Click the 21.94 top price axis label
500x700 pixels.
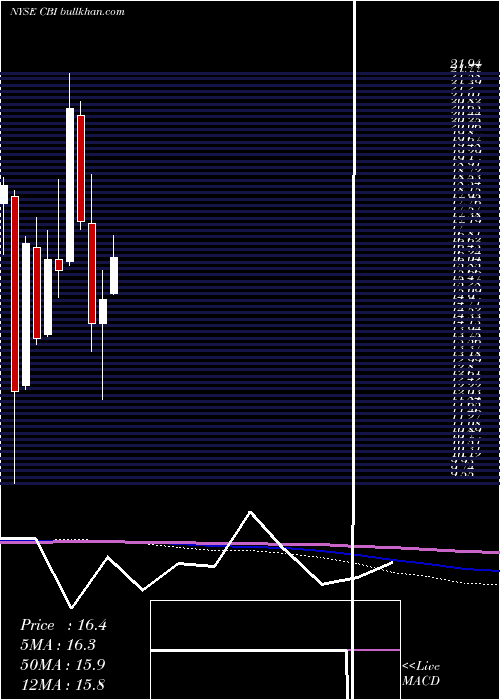(x=464, y=65)
